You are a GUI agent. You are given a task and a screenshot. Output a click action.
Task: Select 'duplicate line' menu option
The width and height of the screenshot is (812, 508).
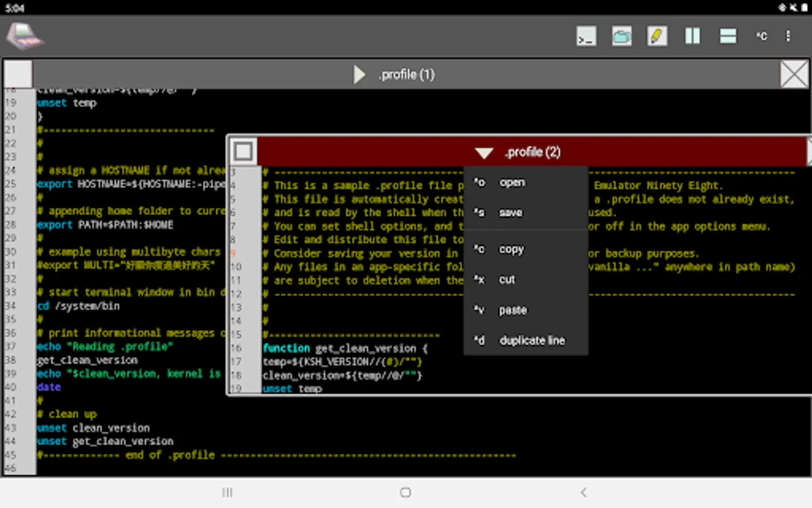pyautogui.click(x=532, y=341)
